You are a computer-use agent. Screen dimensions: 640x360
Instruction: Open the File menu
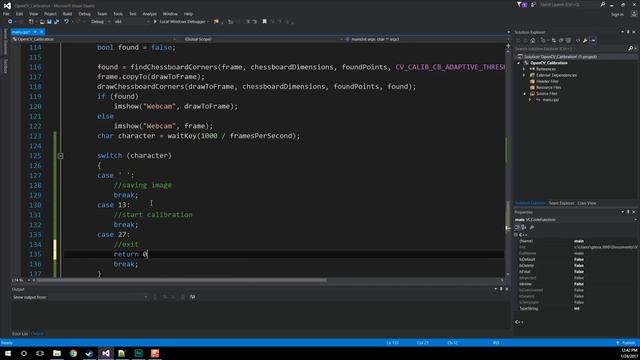pyautogui.click(x=6, y=14)
